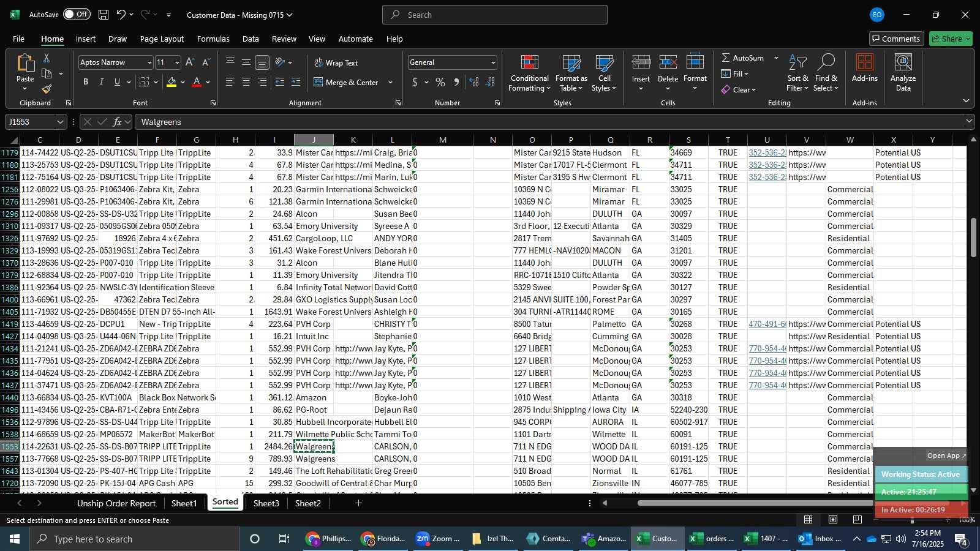Apply Percent Style icon
The image size is (980, 551).
click(x=440, y=82)
